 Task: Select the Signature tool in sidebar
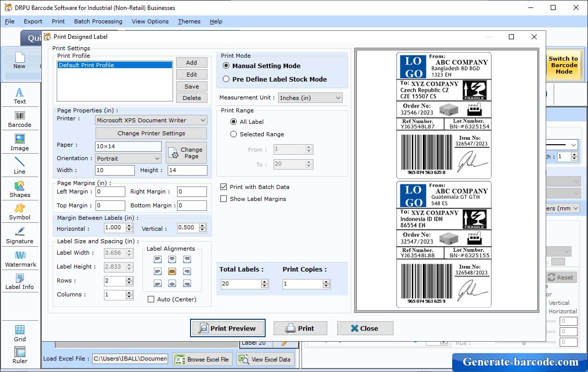tap(20, 236)
